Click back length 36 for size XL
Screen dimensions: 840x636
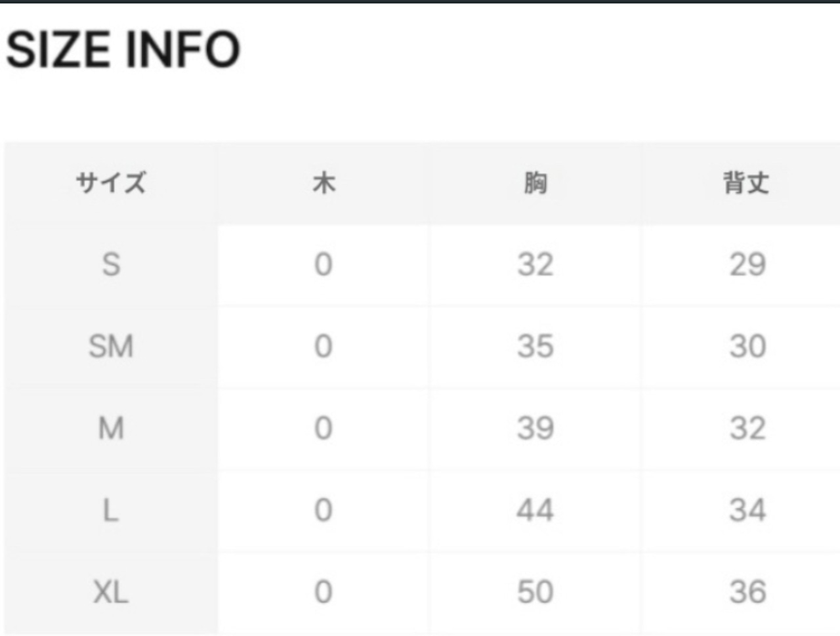click(x=747, y=592)
